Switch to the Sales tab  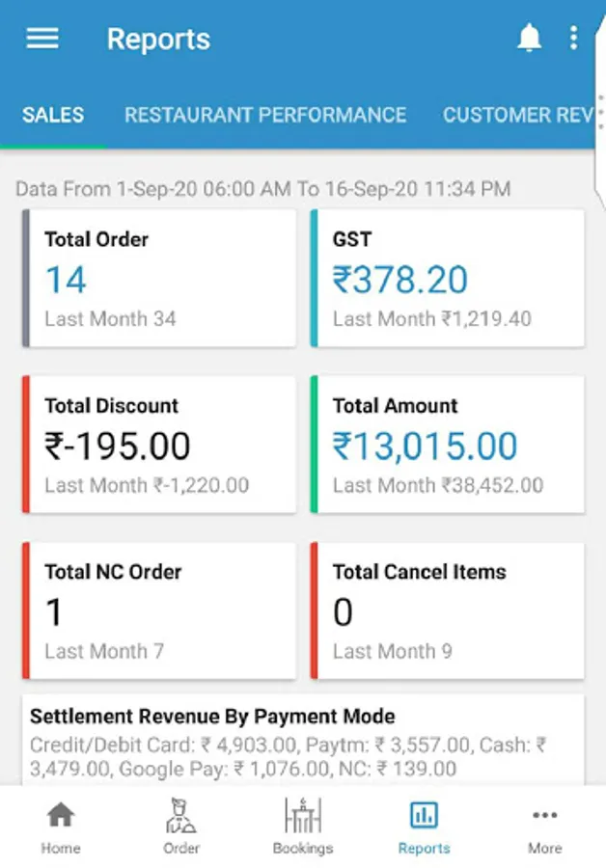pyautogui.click(x=53, y=115)
